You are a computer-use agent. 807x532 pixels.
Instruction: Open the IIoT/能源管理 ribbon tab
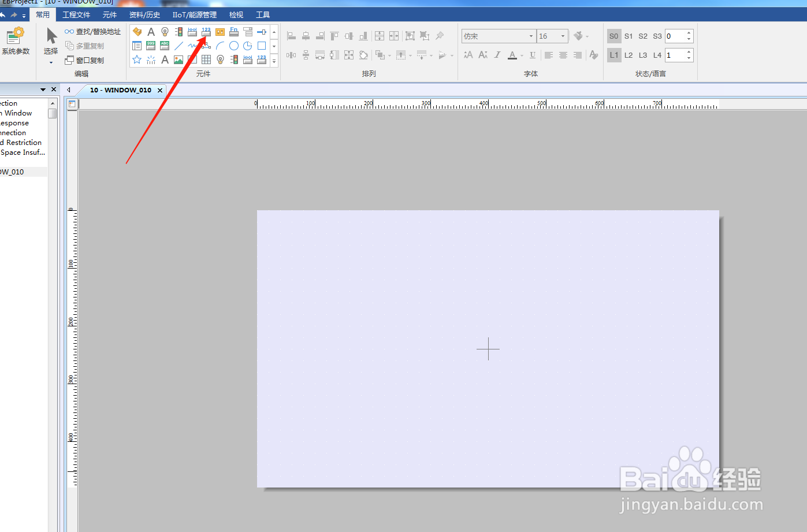(x=195, y=15)
